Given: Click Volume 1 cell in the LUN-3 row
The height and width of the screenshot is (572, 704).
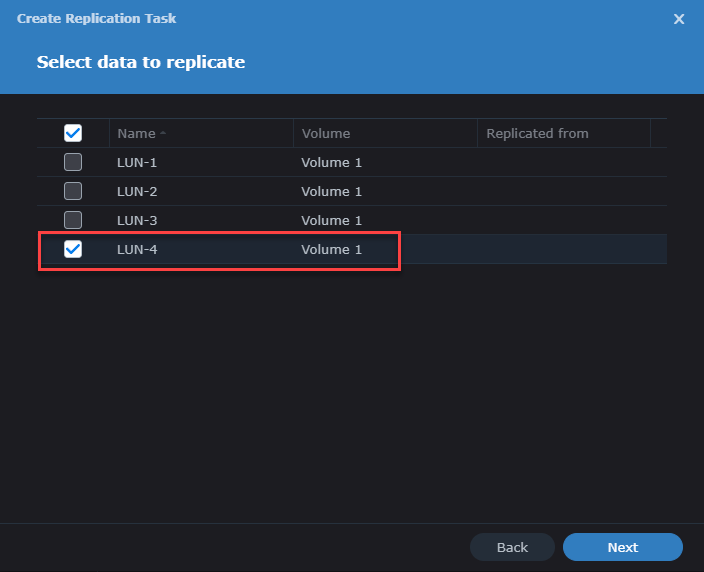Looking at the screenshot, I should 331,220.
